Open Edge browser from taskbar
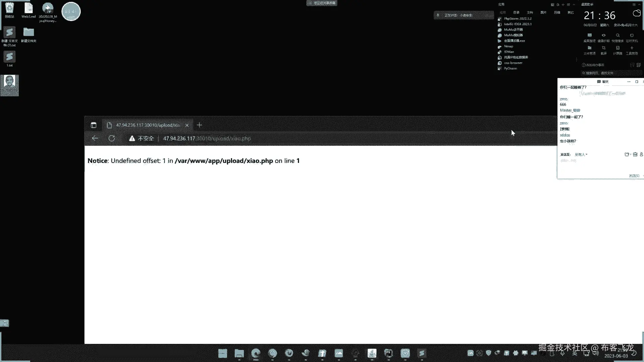 click(256, 353)
